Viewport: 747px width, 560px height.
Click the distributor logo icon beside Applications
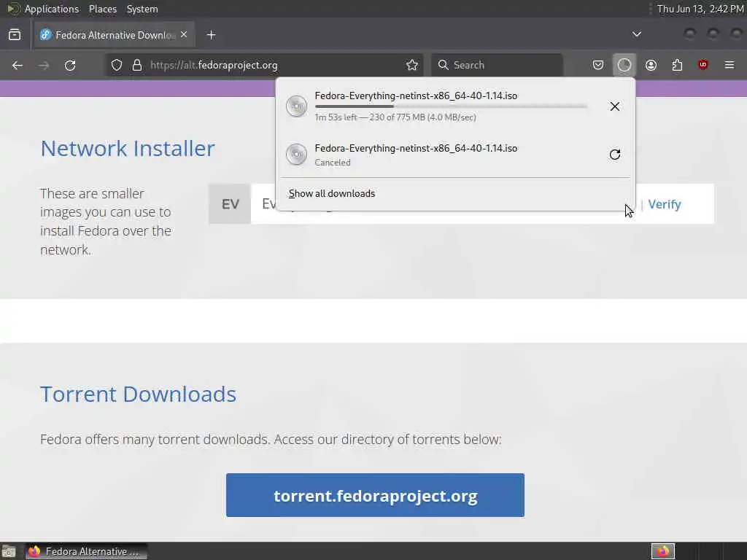14,9
